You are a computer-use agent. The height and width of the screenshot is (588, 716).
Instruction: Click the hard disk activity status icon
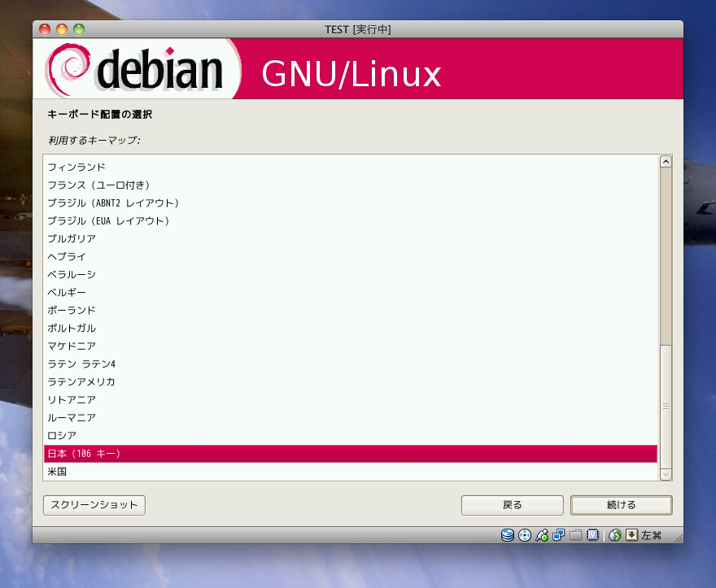[508, 535]
